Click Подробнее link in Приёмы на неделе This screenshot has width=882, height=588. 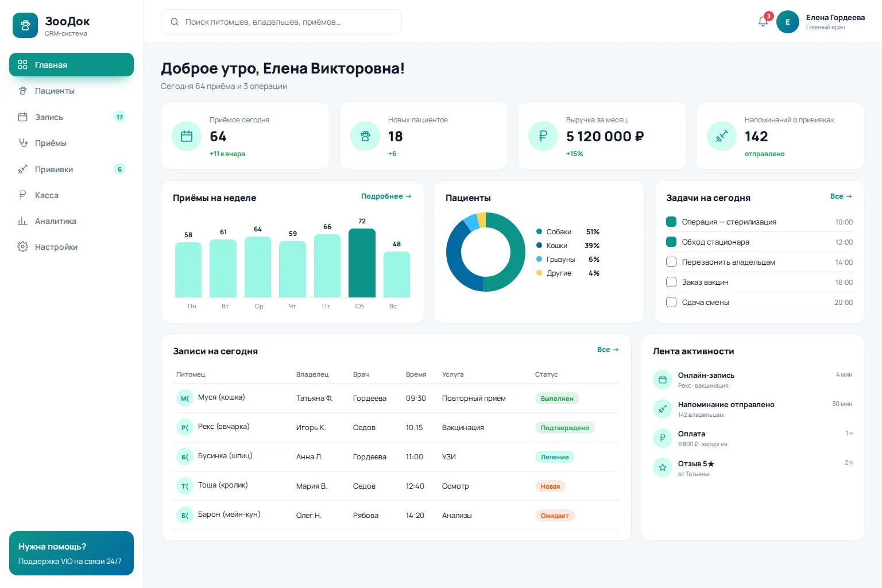click(386, 196)
